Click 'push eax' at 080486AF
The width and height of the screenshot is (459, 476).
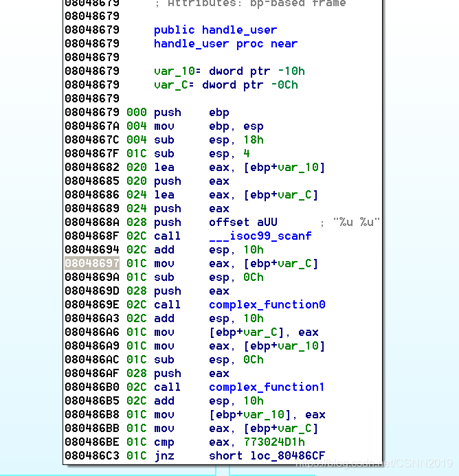pyautogui.click(x=192, y=373)
